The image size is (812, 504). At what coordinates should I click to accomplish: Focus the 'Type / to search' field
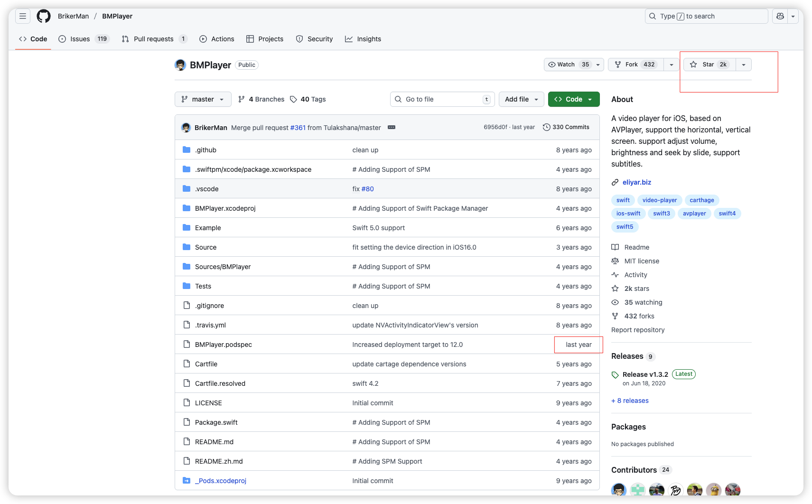[x=706, y=16]
